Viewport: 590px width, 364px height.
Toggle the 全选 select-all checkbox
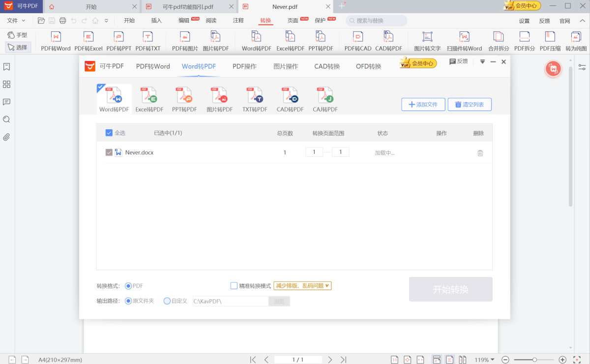tap(109, 133)
